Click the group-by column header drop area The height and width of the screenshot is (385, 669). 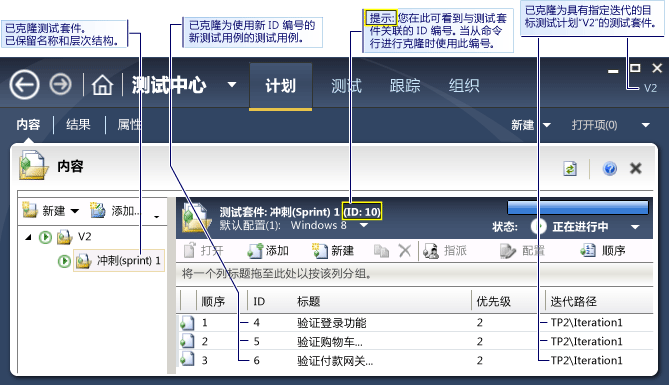tap(415, 274)
